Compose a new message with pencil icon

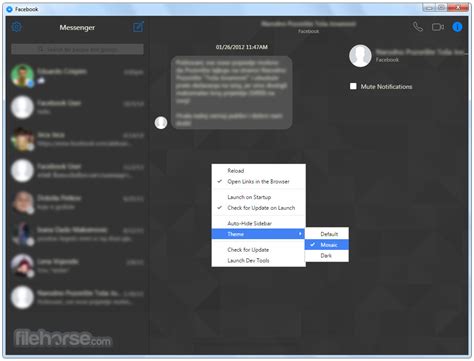(x=138, y=27)
